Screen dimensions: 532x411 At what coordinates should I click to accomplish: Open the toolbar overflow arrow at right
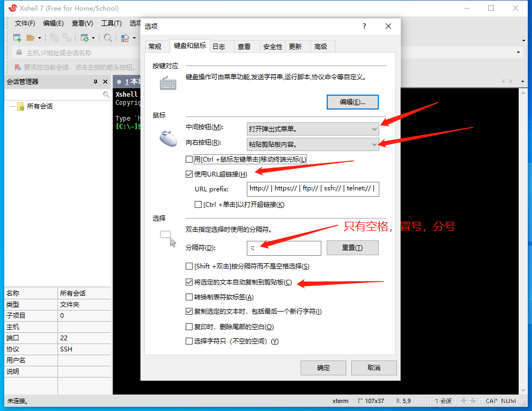(x=523, y=41)
